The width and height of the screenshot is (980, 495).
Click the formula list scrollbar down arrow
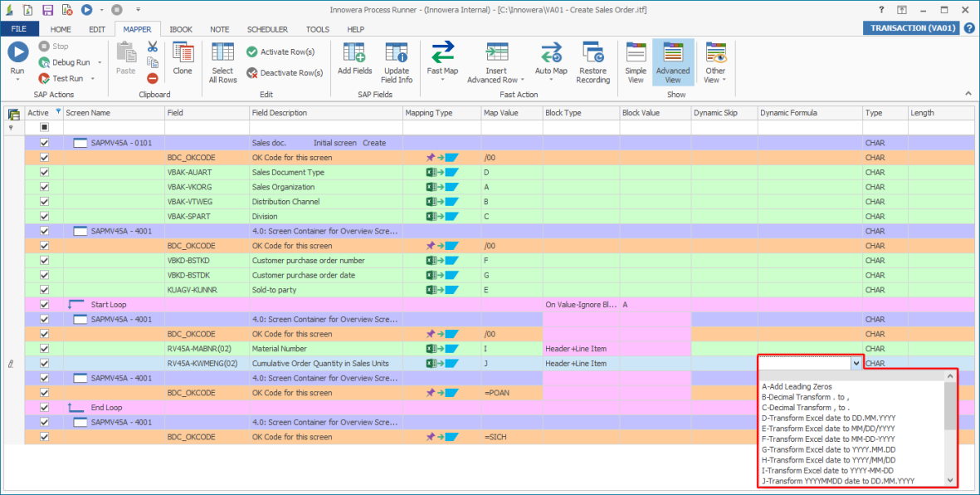pyautogui.click(x=950, y=480)
